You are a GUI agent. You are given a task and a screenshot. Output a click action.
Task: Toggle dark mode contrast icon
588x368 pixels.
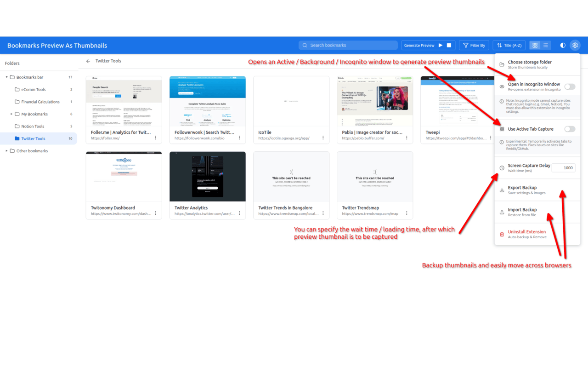pyautogui.click(x=563, y=45)
